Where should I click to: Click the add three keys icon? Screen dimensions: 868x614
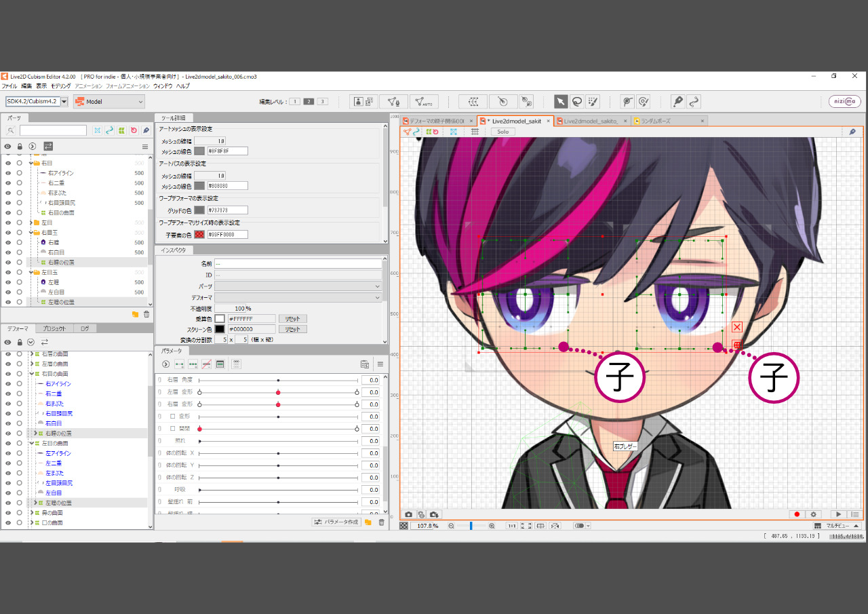tap(193, 364)
